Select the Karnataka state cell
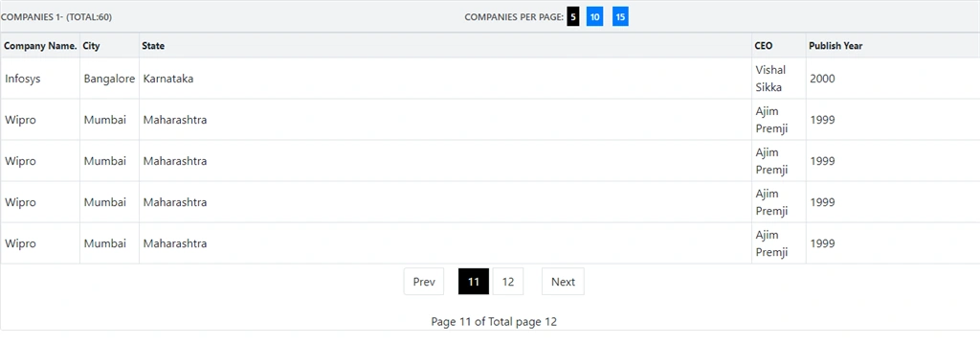 pyautogui.click(x=445, y=79)
